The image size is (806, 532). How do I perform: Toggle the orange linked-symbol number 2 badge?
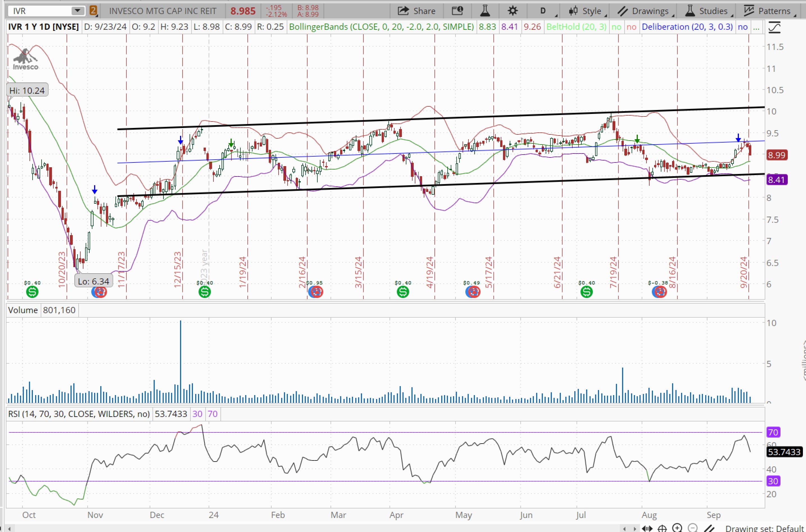pos(93,11)
